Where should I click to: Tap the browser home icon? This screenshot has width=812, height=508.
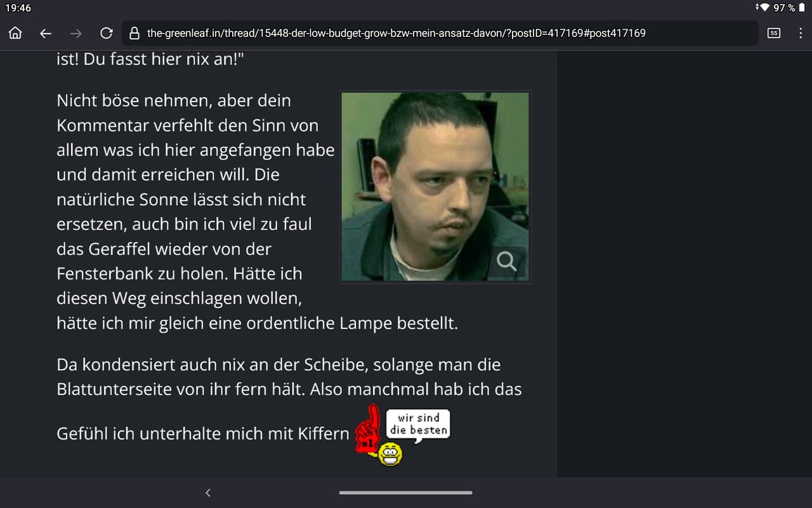click(x=16, y=33)
